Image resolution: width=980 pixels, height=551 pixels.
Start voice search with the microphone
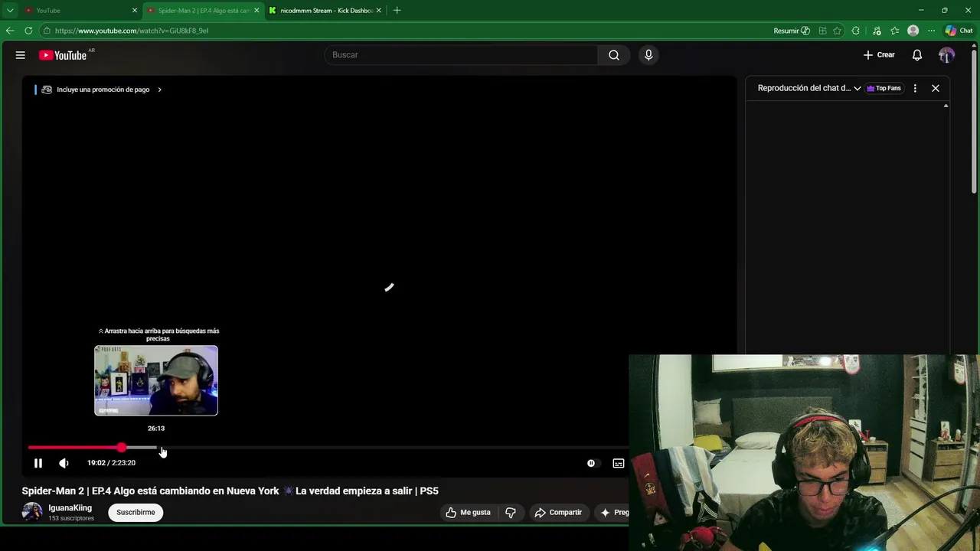648,55
